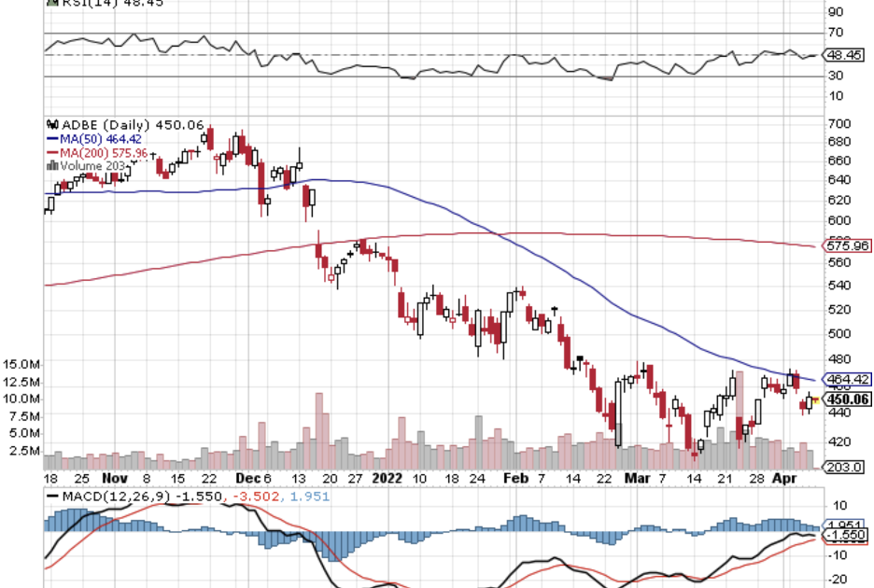Image resolution: width=874 pixels, height=588 pixels.
Task: Click the 203.0 volume tag on the right axis
Action: pyautogui.click(x=846, y=467)
